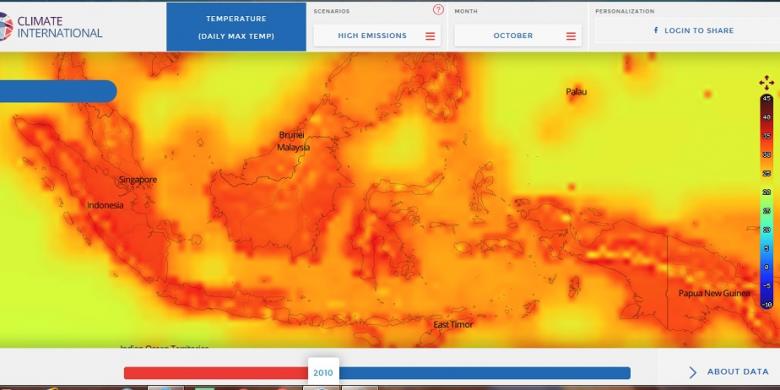The image size is (780, 390).
Task: Click the chevron arrow before About Data
Action: pyautogui.click(x=693, y=372)
